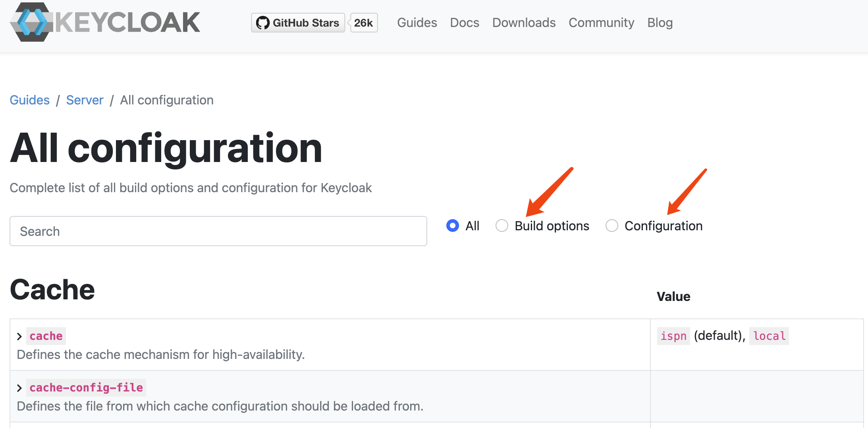Open the GitHub Stars button
Image resolution: width=868 pixels, height=428 pixels.
pyautogui.click(x=298, y=23)
